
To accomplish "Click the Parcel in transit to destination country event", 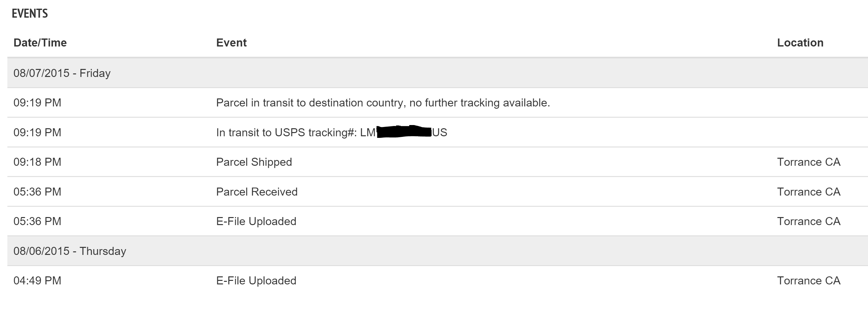I will coord(383,103).
